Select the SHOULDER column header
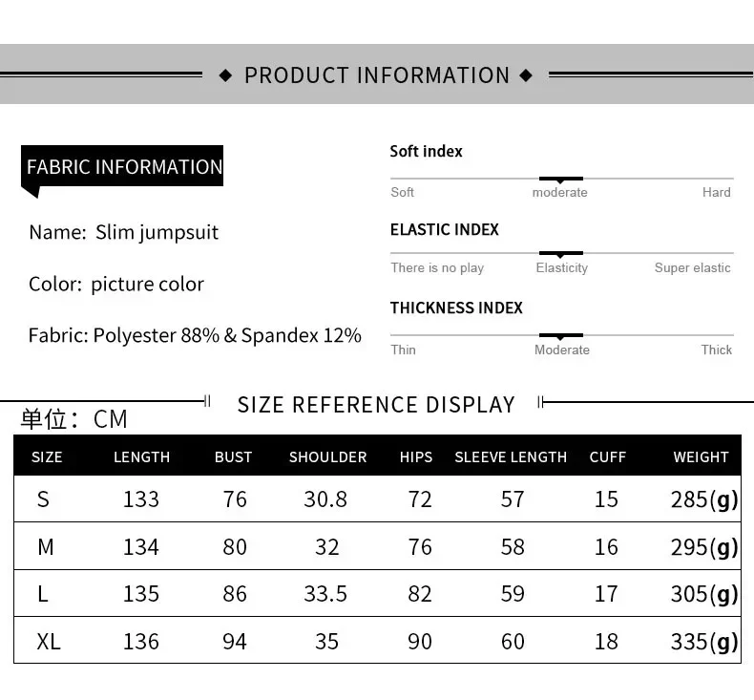754x700 pixels. pyautogui.click(x=327, y=457)
